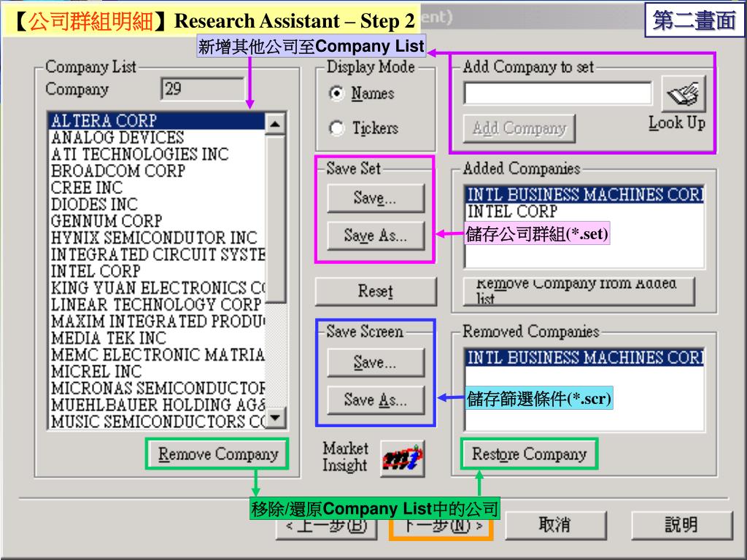Select INTEL CORP in the Company List
This screenshot has width=747, height=560.
click(x=158, y=271)
